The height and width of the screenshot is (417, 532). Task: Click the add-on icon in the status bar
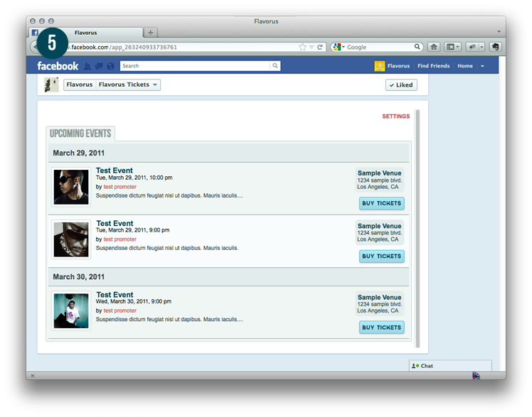coord(476,375)
